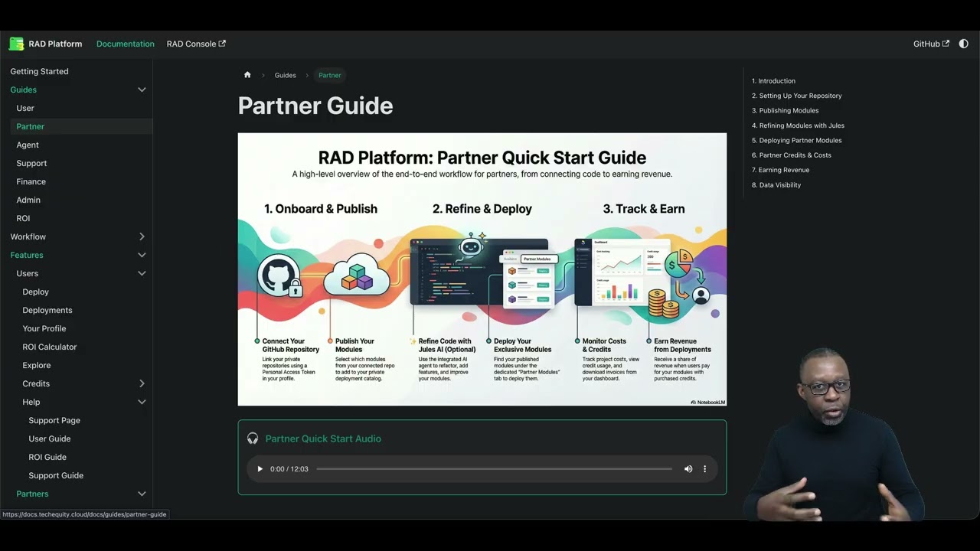Expand the Credits sidebar item
Screen dimensions: 980x551
pyautogui.click(x=142, y=383)
